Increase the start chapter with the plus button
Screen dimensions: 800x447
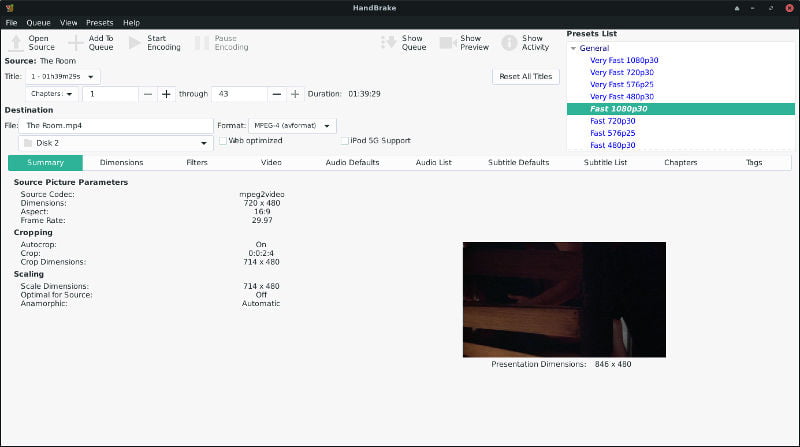click(x=166, y=94)
